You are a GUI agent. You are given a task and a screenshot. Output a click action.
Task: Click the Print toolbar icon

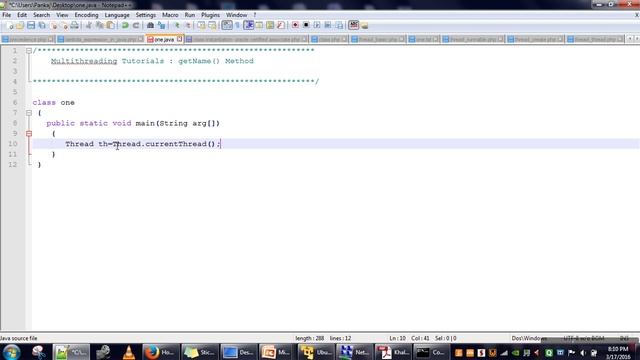[x=74, y=25]
